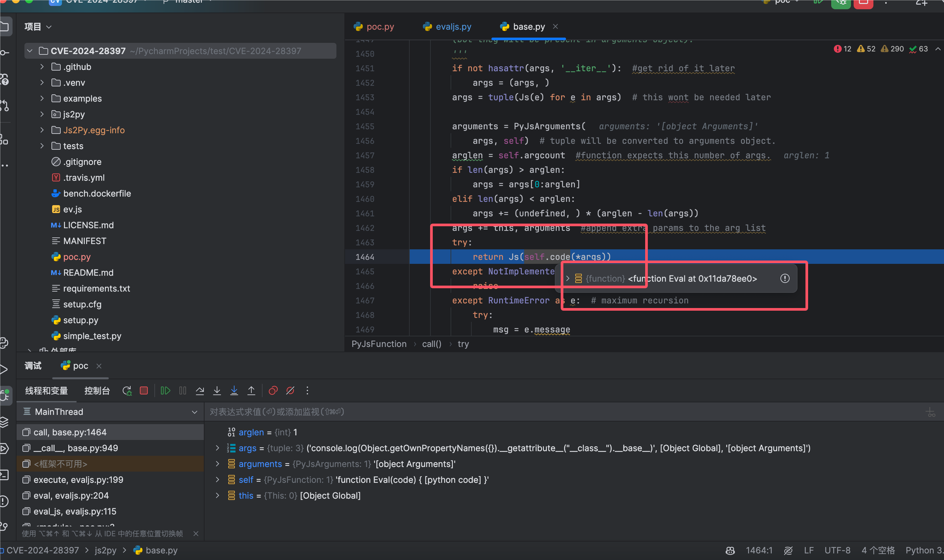Click the errors count inspection indicator

(x=842, y=49)
